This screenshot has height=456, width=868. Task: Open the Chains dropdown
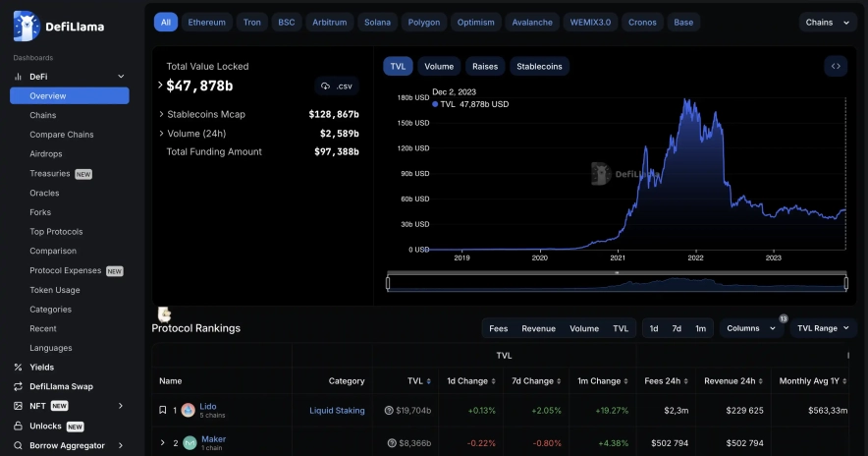(x=828, y=22)
